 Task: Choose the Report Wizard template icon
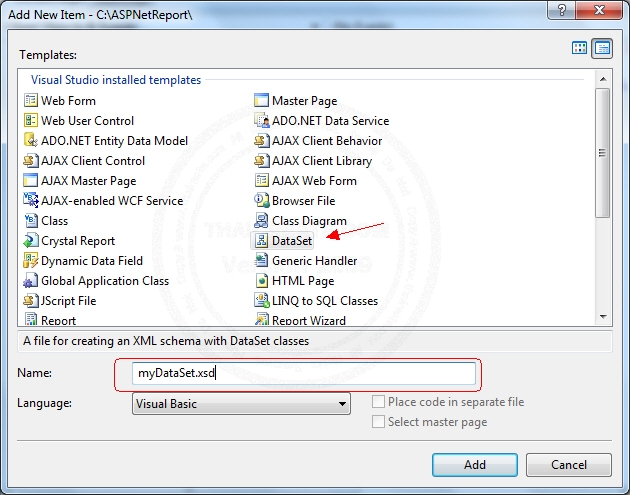point(262,319)
